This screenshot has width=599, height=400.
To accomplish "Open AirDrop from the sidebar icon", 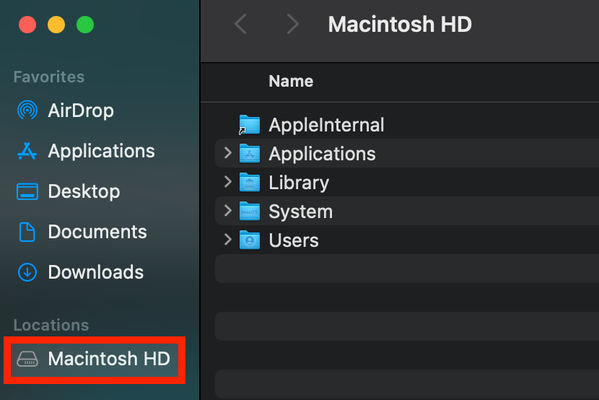I will (x=27, y=110).
